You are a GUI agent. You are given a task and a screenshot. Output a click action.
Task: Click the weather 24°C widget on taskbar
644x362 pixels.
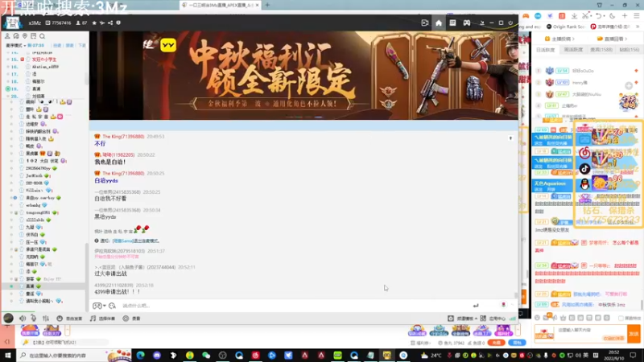(x=431, y=356)
